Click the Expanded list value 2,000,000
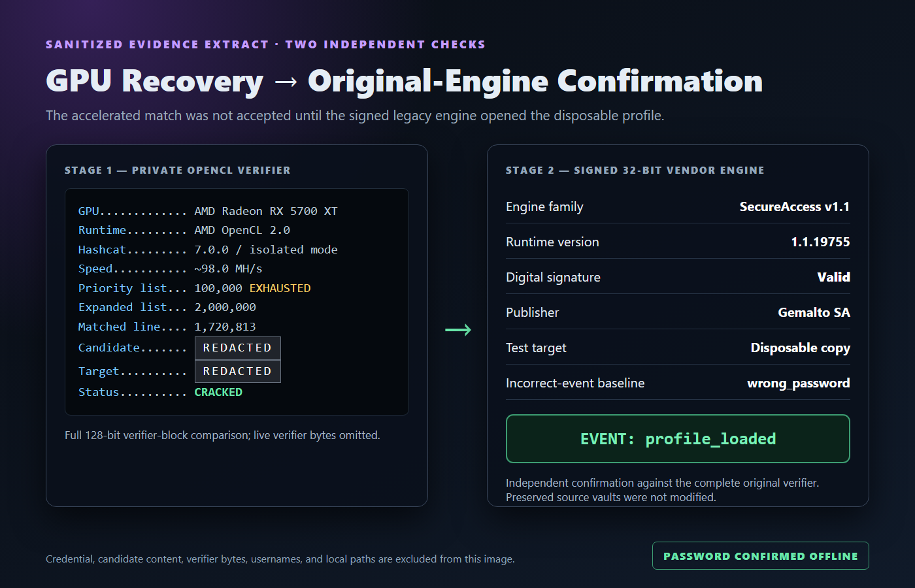915x588 pixels. tap(225, 307)
